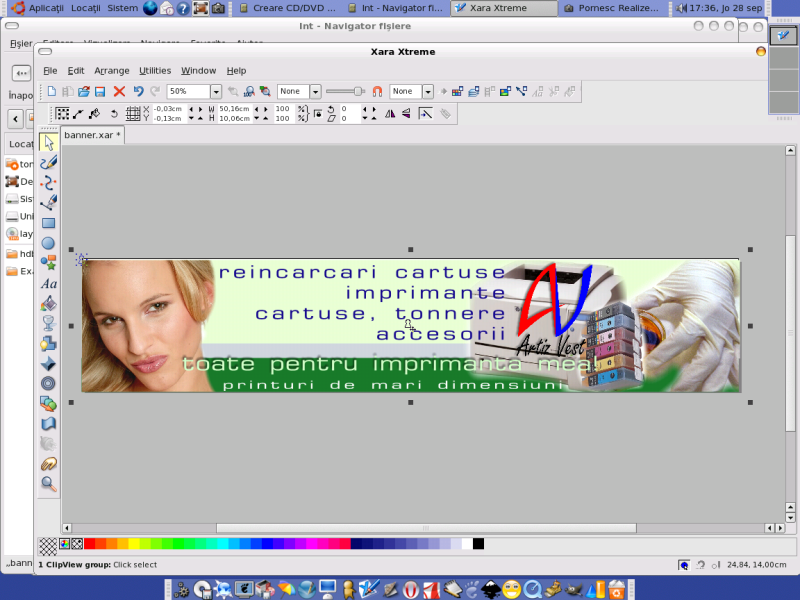
Task: Pick the red colour swatch
Action: 89,544
